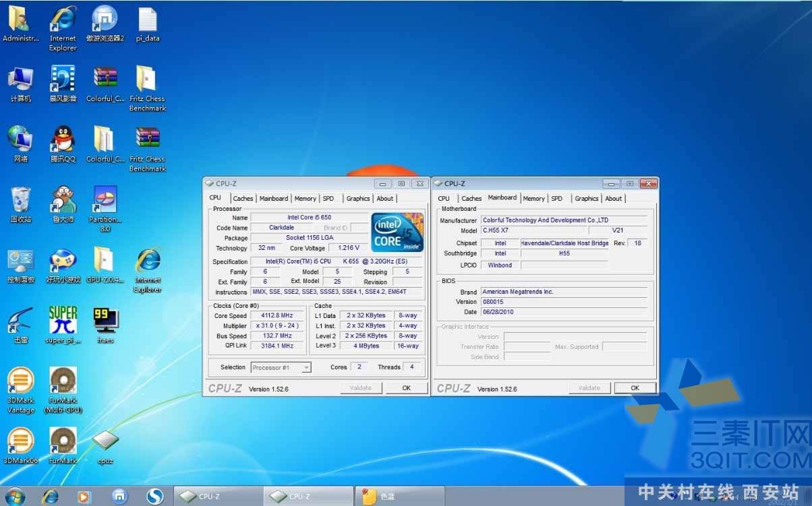
Task: Click the Core Speed value 4112.8 MHz
Action: pyautogui.click(x=278, y=315)
